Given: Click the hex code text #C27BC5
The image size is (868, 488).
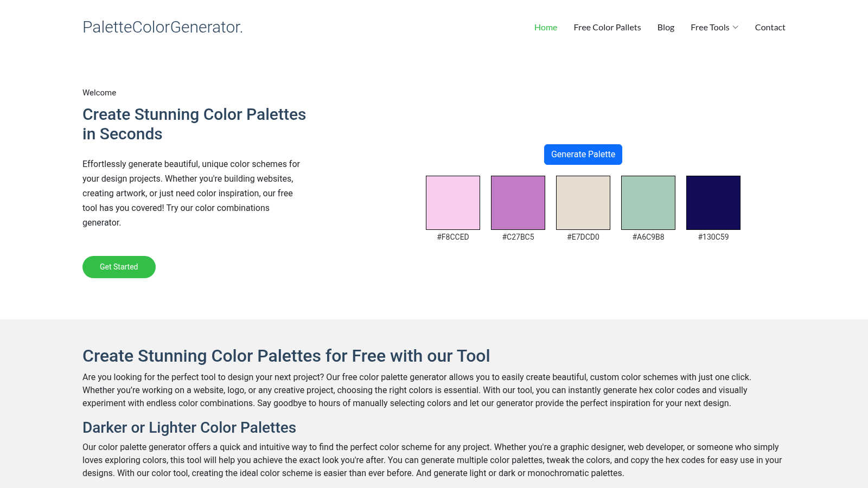Looking at the screenshot, I should 518,237.
